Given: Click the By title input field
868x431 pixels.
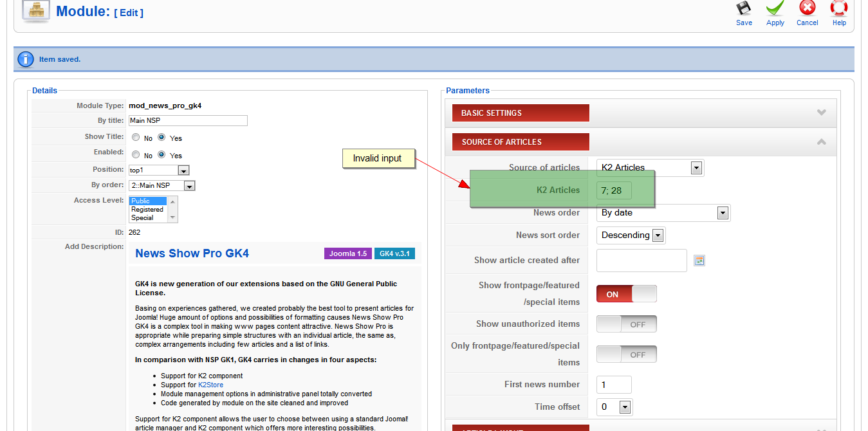Looking at the screenshot, I should coord(188,121).
